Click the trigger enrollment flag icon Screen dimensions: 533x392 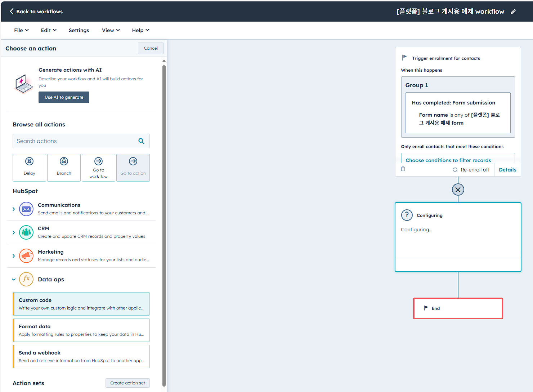(404, 58)
